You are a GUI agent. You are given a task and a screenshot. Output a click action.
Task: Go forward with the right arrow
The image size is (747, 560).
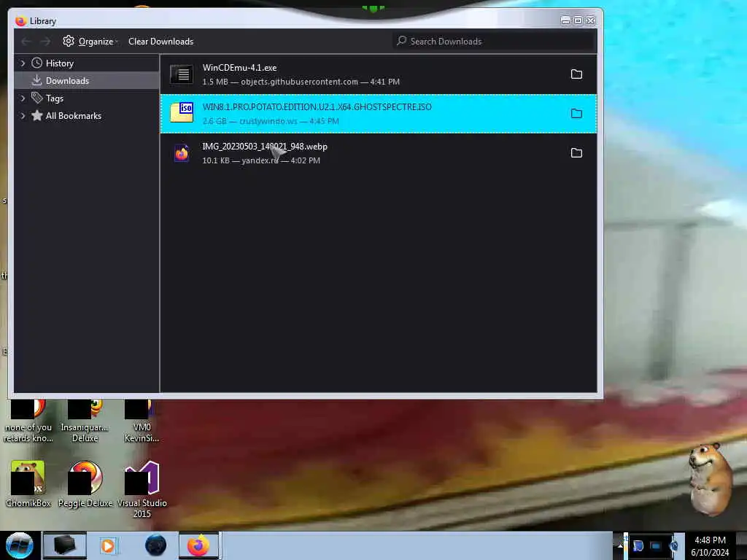pos(46,42)
